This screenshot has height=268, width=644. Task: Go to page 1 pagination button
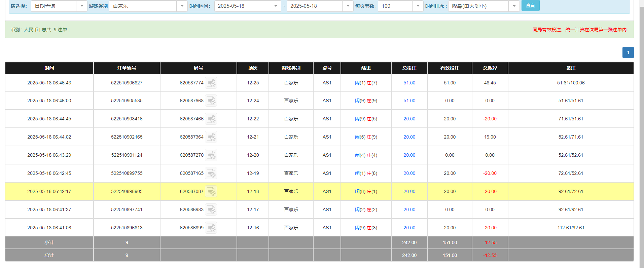click(x=628, y=52)
